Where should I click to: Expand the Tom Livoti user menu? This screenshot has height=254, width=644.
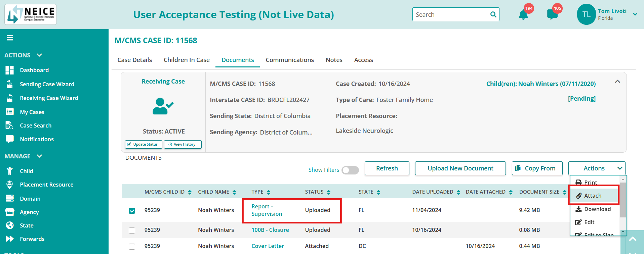coord(635,14)
